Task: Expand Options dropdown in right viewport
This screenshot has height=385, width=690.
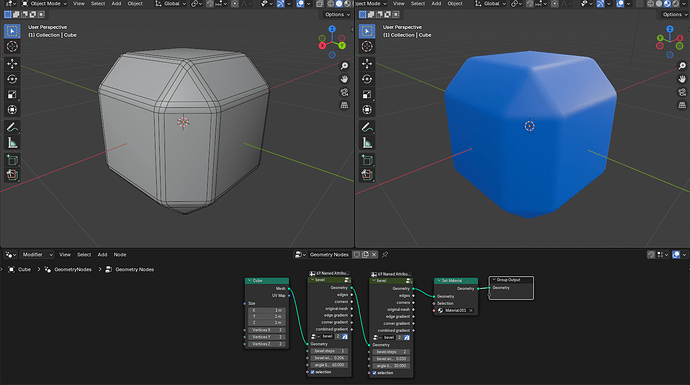Action: click(x=674, y=15)
